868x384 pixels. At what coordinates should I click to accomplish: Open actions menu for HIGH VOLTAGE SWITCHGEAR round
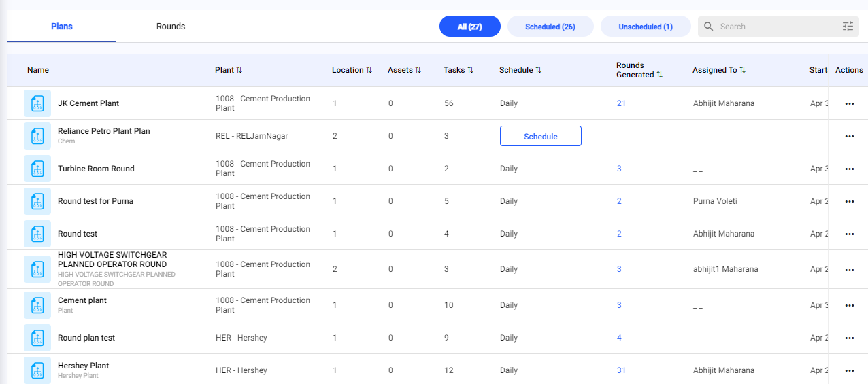pyautogui.click(x=849, y=270)
